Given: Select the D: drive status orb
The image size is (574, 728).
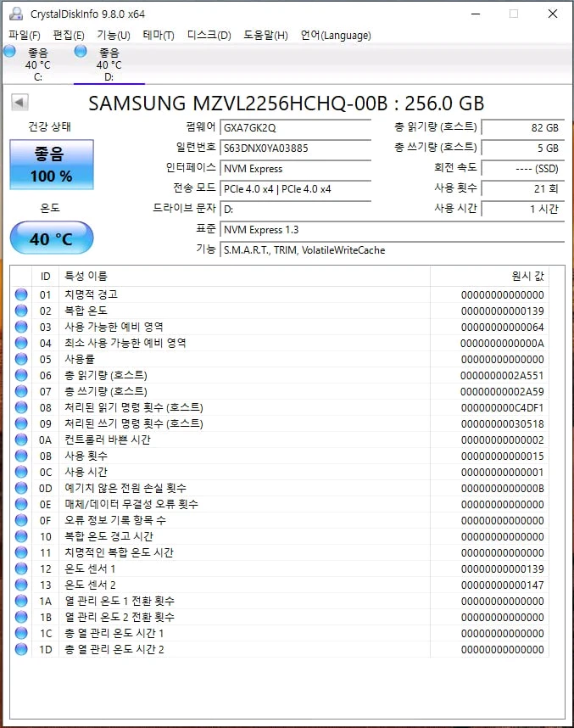Looking at the screenshot, I should [x=81, y=51].
